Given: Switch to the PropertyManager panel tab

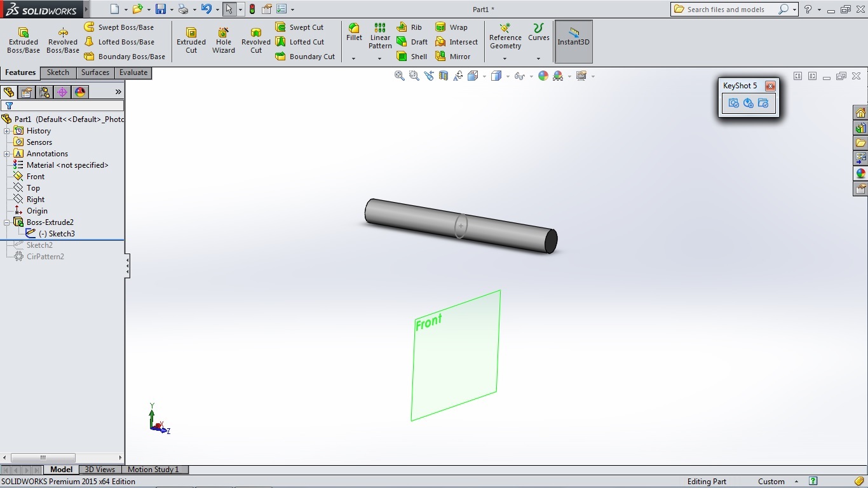Looking at the screenshot, I should click(x=27, y=92).
